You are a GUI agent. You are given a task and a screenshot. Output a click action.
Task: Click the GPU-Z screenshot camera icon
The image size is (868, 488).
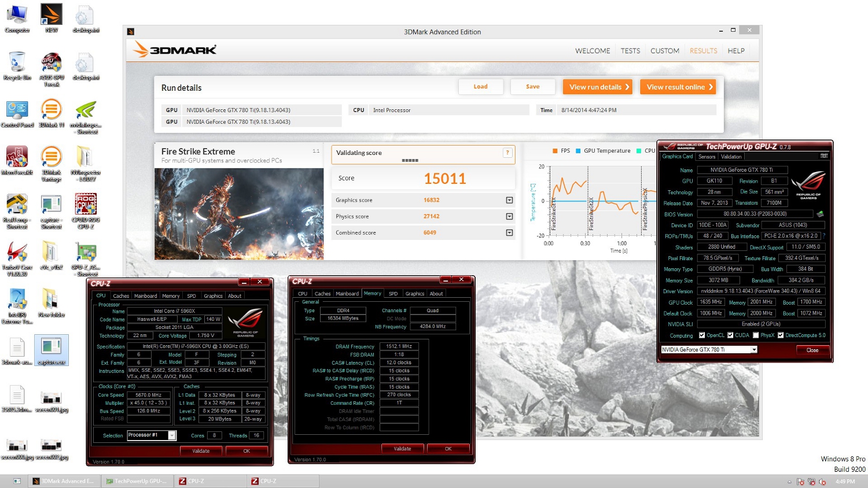(824, 156)
